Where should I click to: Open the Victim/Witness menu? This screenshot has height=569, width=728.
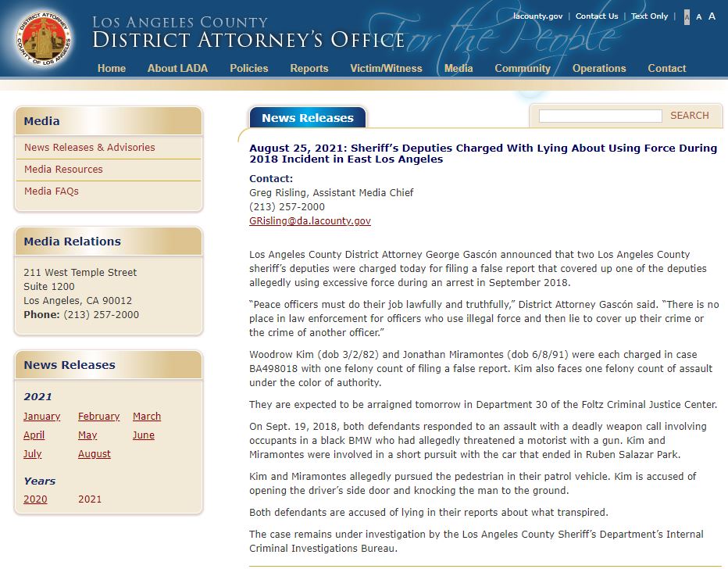[x=387, y=68]
